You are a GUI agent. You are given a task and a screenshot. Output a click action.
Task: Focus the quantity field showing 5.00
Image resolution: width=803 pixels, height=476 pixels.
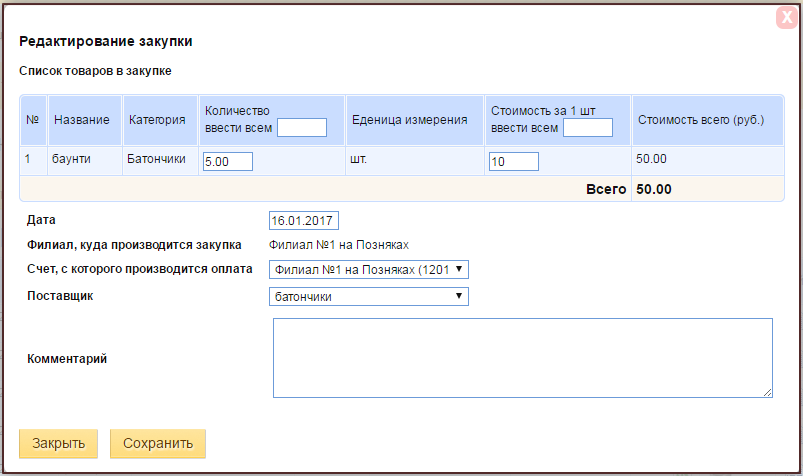(x=228, y=161)
